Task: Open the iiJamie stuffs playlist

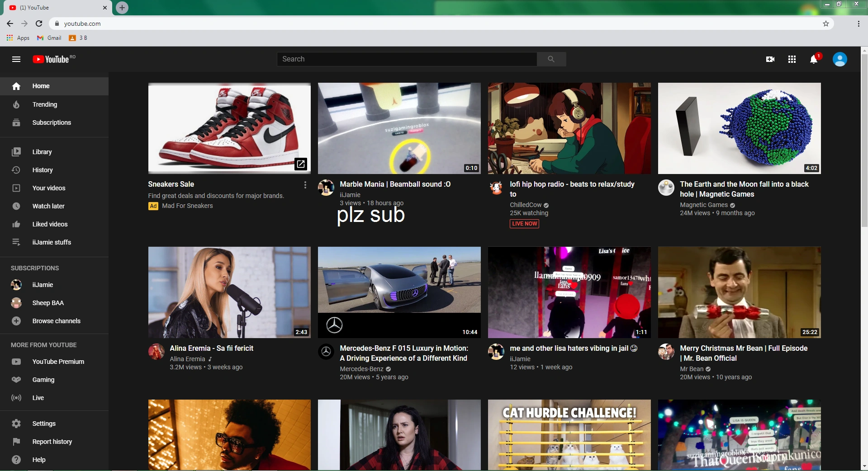Action: pos(54,242)
